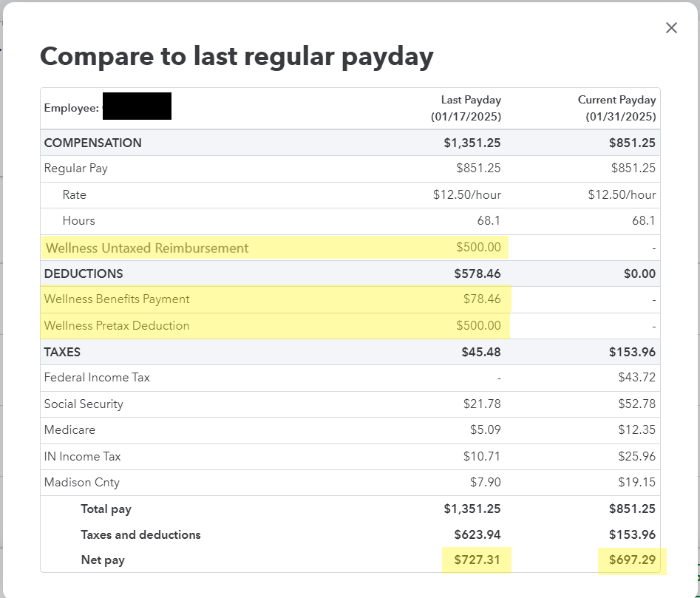Viewport: 700px width, 598px height.
Task: Click the Current Payday (01/31/2025) column header
Action: tap(616, 108)
